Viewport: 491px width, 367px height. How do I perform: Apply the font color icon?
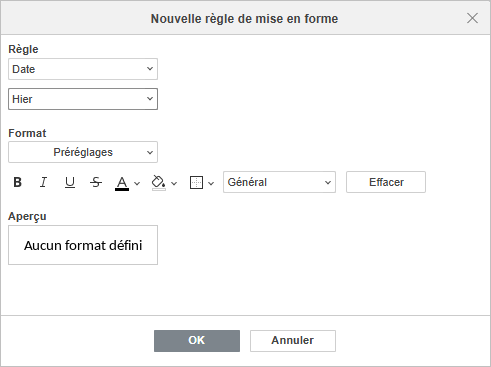pyautogui.click(x=122, y=183)
